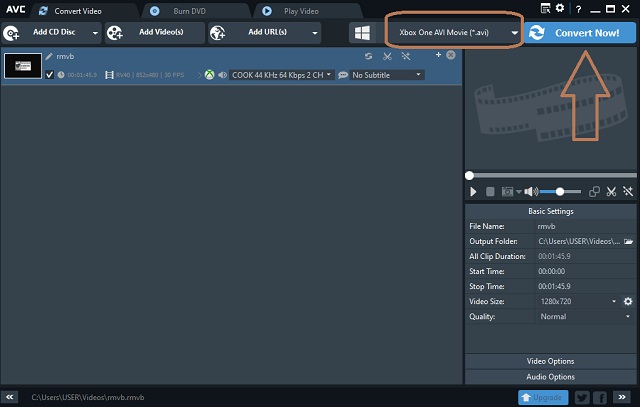The width and height of the screenshot is (640, 407).
Task: Expand the snapshot options arrow
Action: point(518,191)
